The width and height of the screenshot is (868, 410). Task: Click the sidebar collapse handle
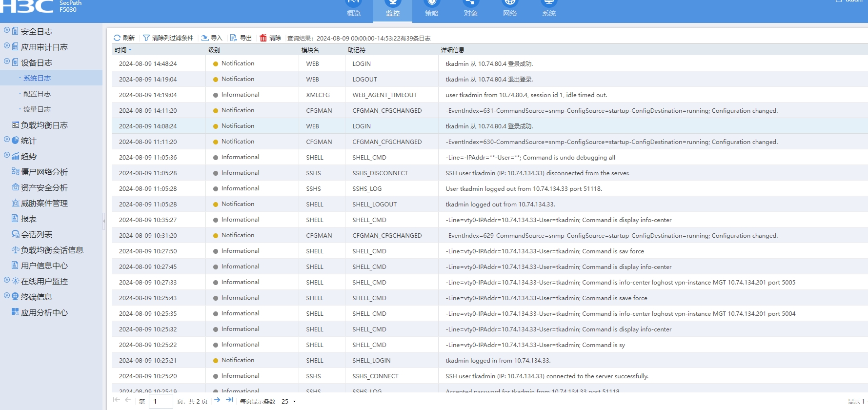(104, 221)
